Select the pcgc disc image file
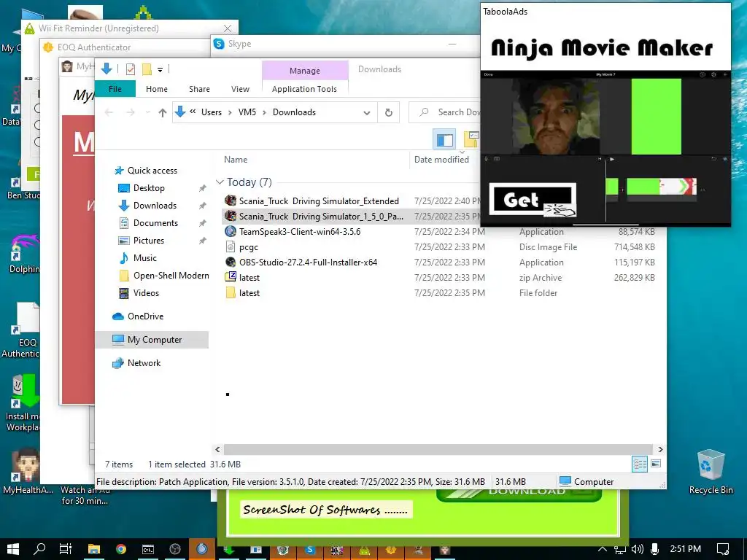The height and width of the screenshot is (560, 747). coord(248,247)
